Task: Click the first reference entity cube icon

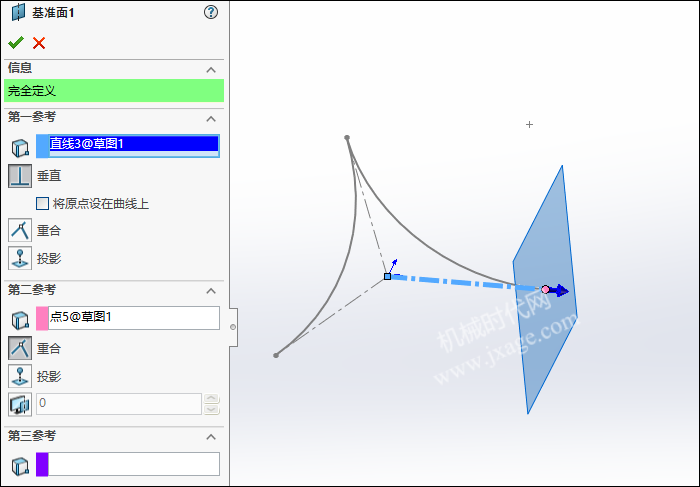Action: 20,148
